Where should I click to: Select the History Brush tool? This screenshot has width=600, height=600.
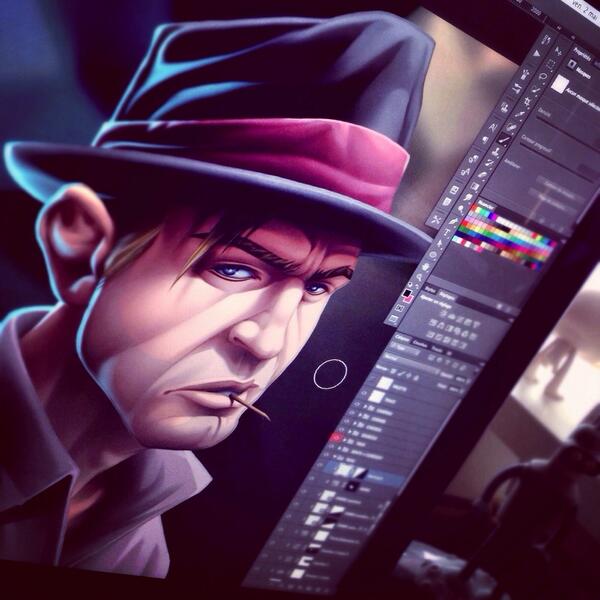pos(489,163)
